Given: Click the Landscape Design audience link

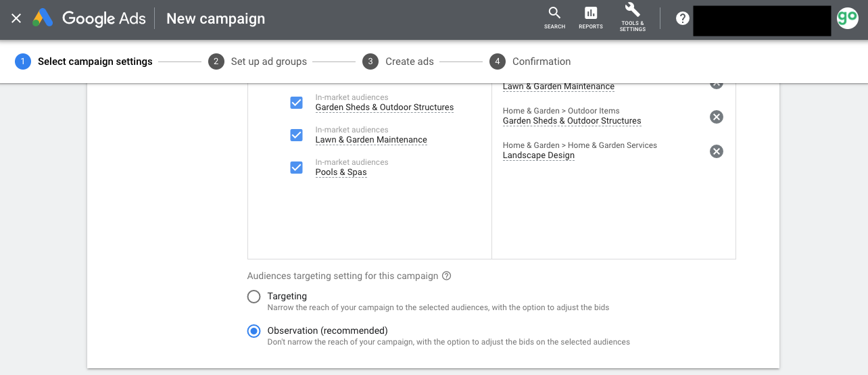Looking at the screenshot, I should (539, 155).
